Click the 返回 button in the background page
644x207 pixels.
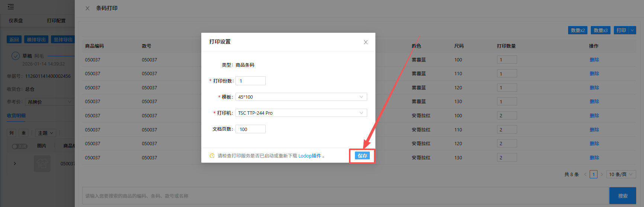(14, 39)
